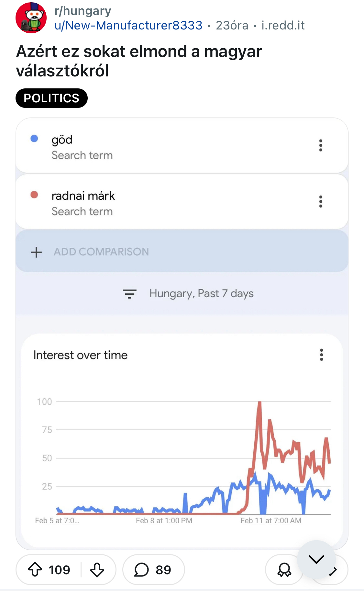Open the 89 comments
Viewport: 364px width, 591px height.
pos(153,570)
